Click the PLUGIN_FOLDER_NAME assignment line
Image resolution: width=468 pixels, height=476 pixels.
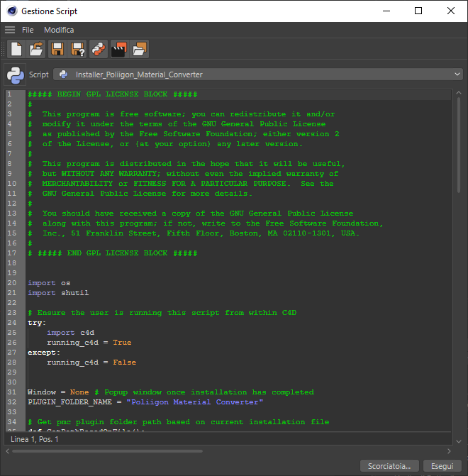click(x=145, y=402)
